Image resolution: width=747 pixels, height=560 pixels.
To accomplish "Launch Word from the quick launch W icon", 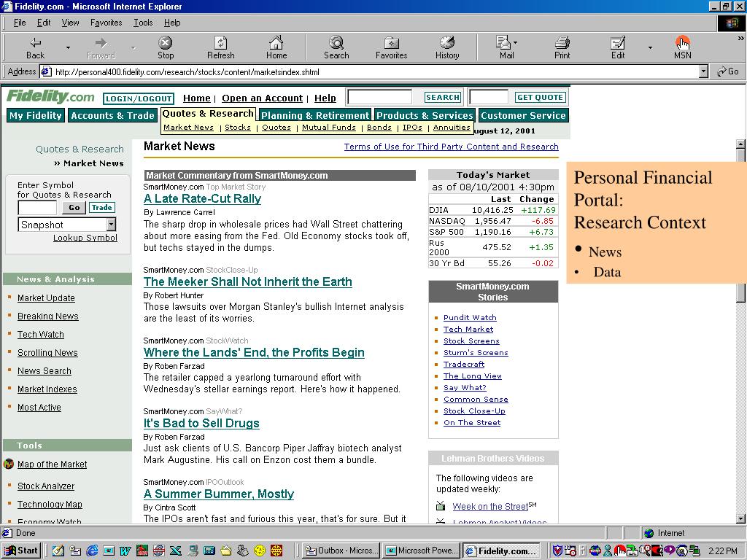I will coord(125,551).
